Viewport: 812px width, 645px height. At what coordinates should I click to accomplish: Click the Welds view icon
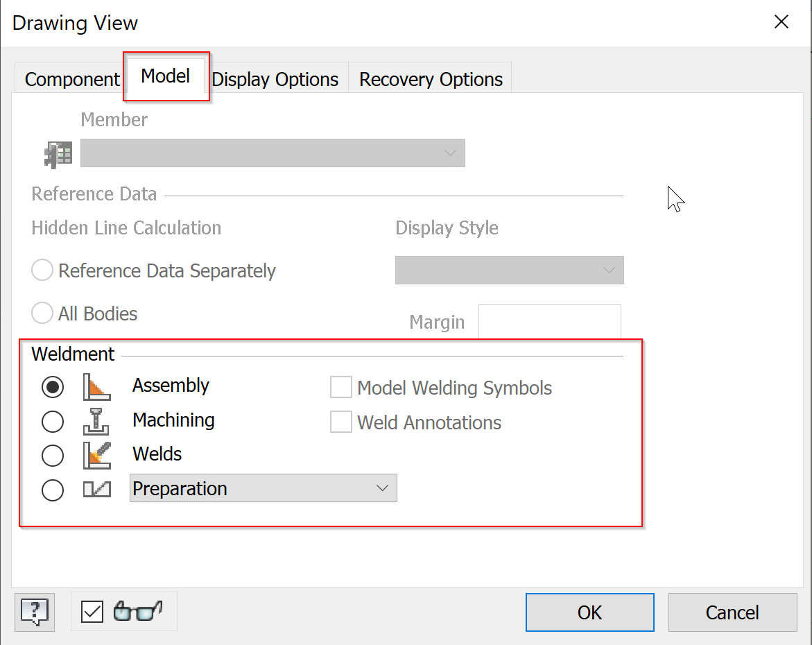(97, 455)
